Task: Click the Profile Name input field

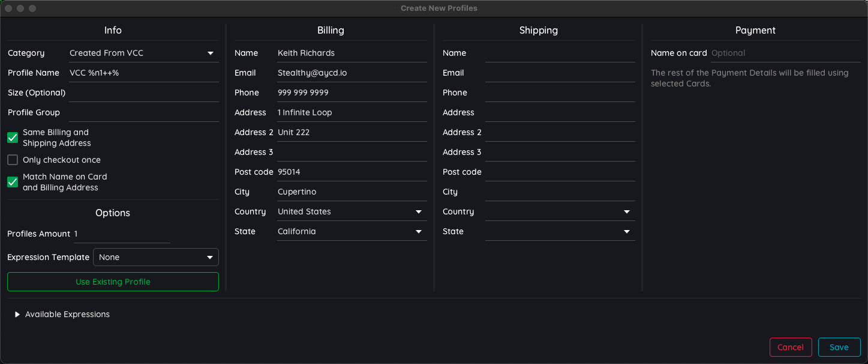Action: (143, 73)
